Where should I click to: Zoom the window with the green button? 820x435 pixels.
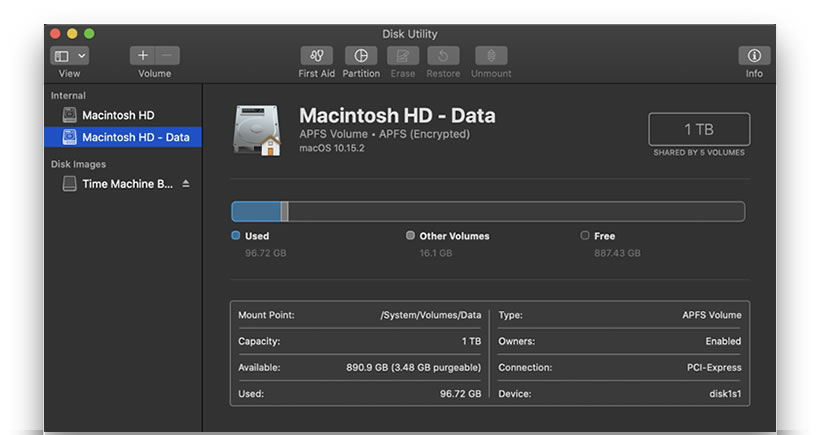pos(89,34)
